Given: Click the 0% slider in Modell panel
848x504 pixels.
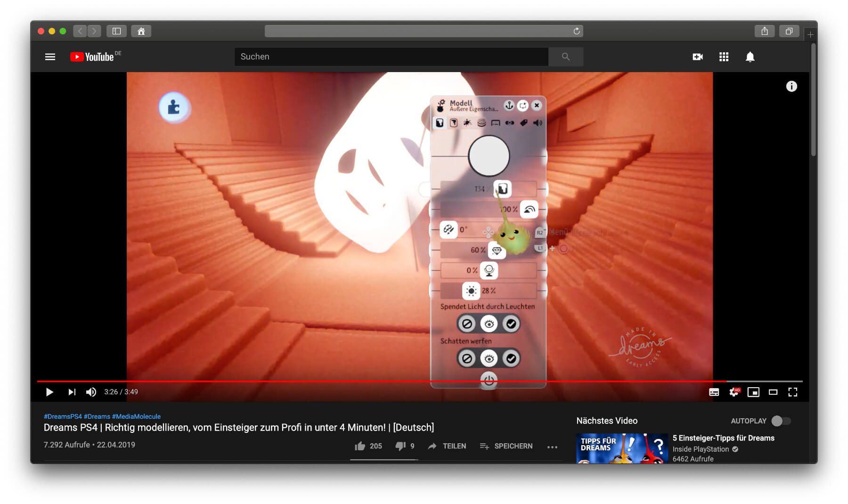Looking at the screenshot, I should (x=488, y=270).
